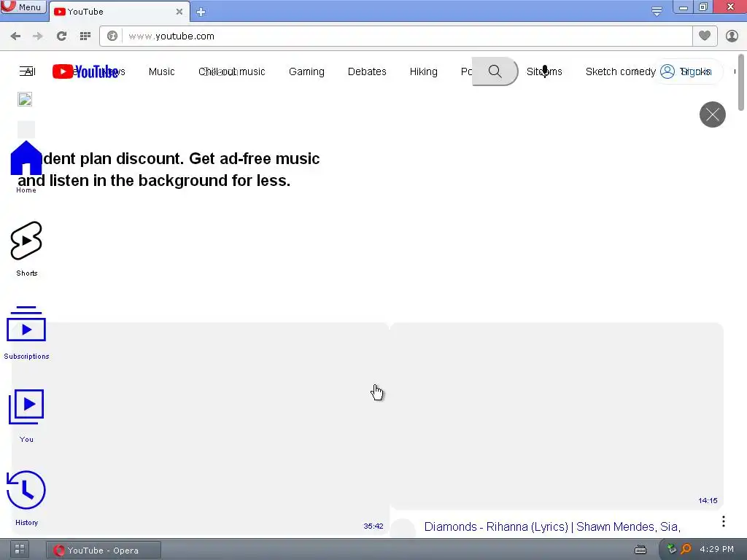
Task: Open Shorts in the sidebar
Action: tap(26, 249)
